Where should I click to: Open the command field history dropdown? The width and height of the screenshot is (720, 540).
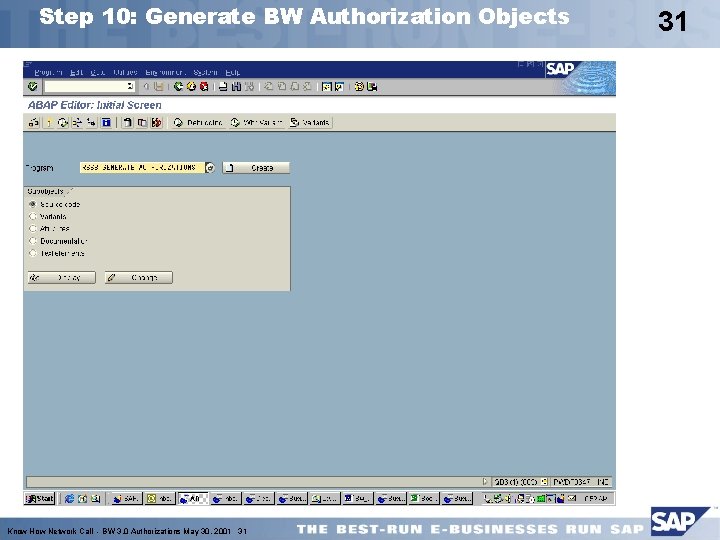point(130,86)
